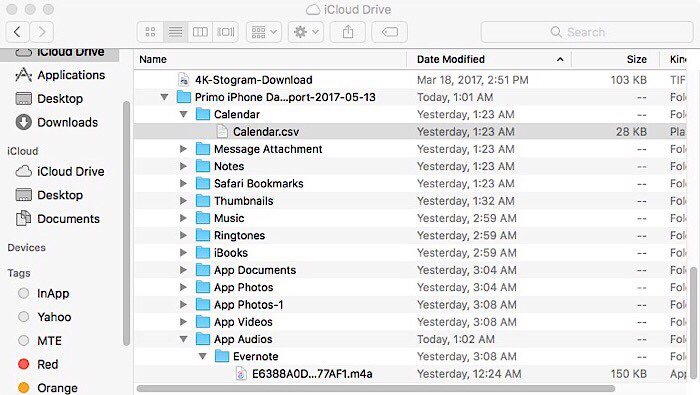Expand the Music folder
This screenshot has height=395, width=700.
pyautogui.click(x=183, y=218)
